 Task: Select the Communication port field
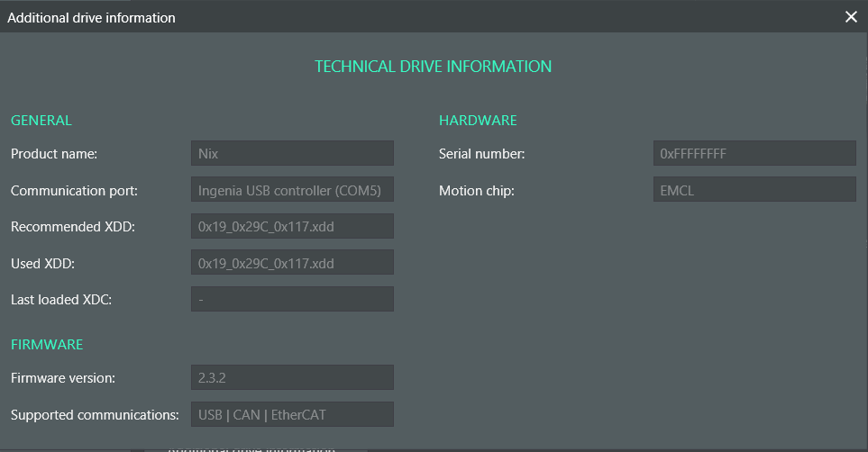click(x=292, y=190)
